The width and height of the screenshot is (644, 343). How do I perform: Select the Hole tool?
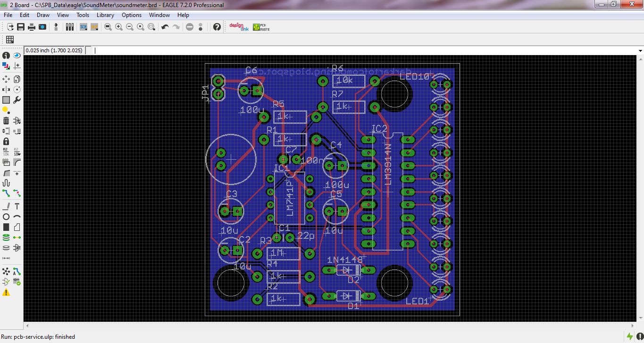point(6,248)
